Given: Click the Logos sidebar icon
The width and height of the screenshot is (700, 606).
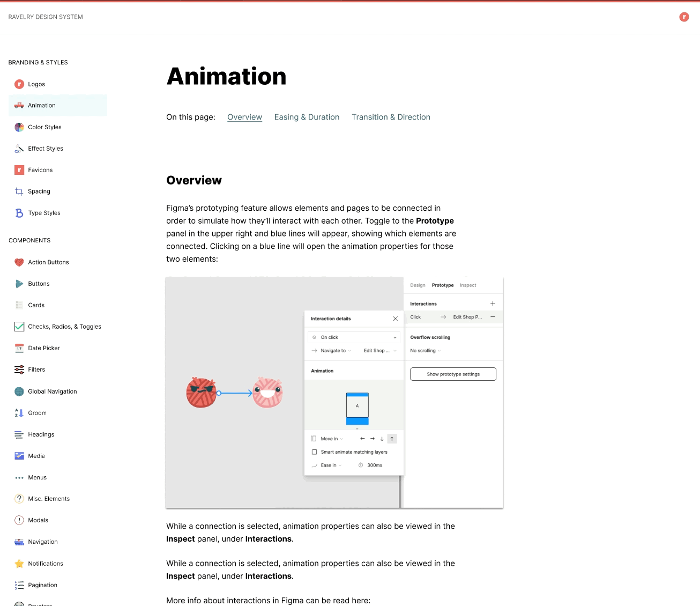Looking at the screenshot, I should [19, 84].
